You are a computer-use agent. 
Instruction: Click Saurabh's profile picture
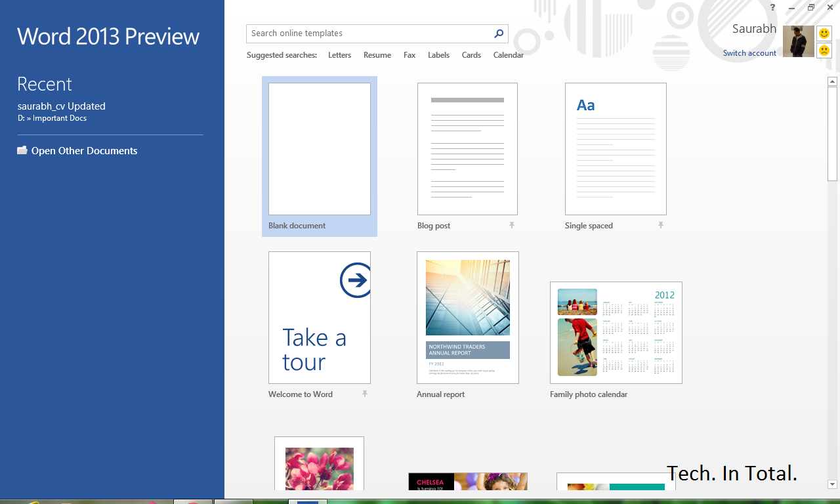[798, 41]
